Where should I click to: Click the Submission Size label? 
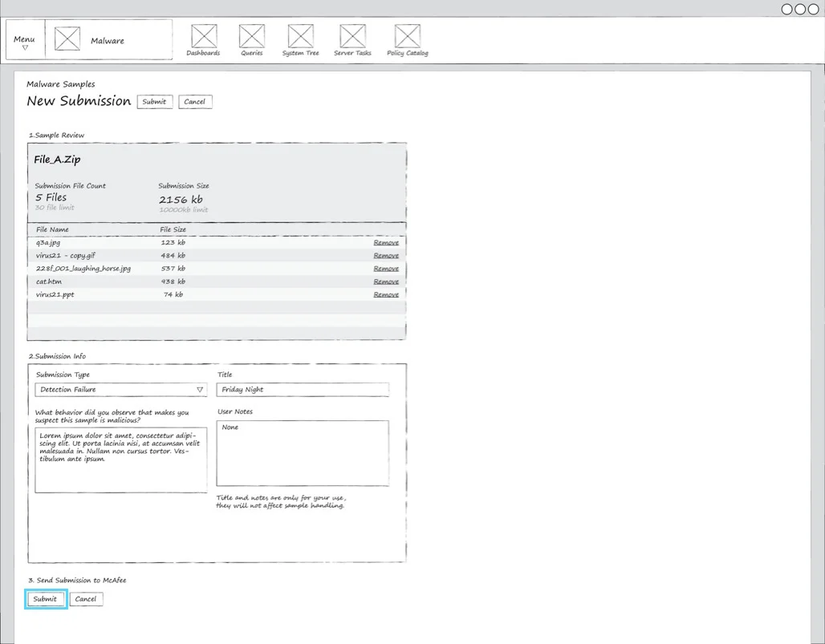[184, 185]
